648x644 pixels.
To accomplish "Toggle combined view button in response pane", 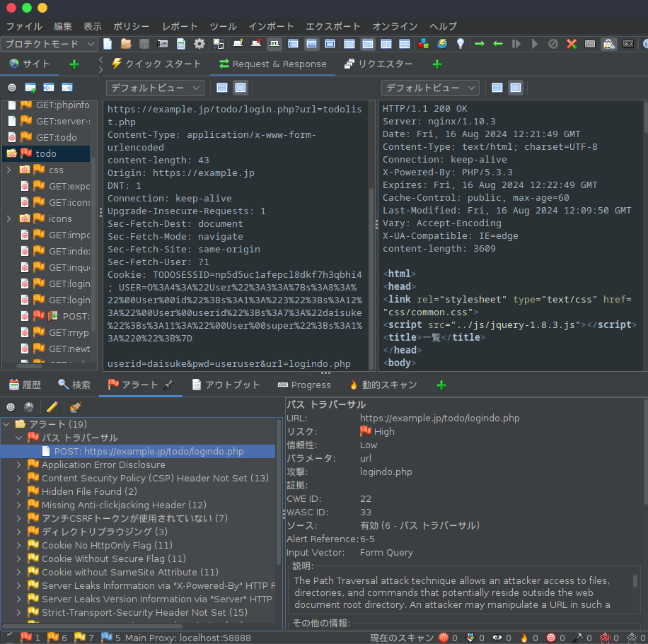I will 516,88.
